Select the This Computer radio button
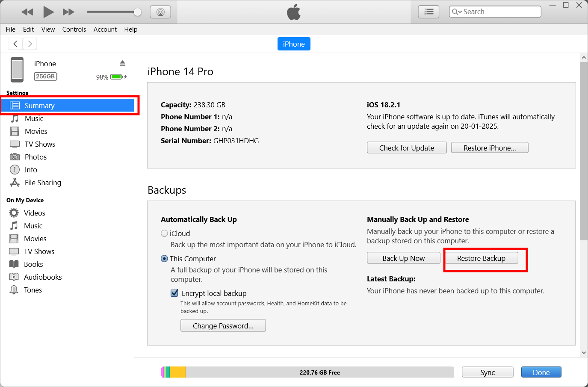Viewport: 588px width, 387px height. point(164,259)
